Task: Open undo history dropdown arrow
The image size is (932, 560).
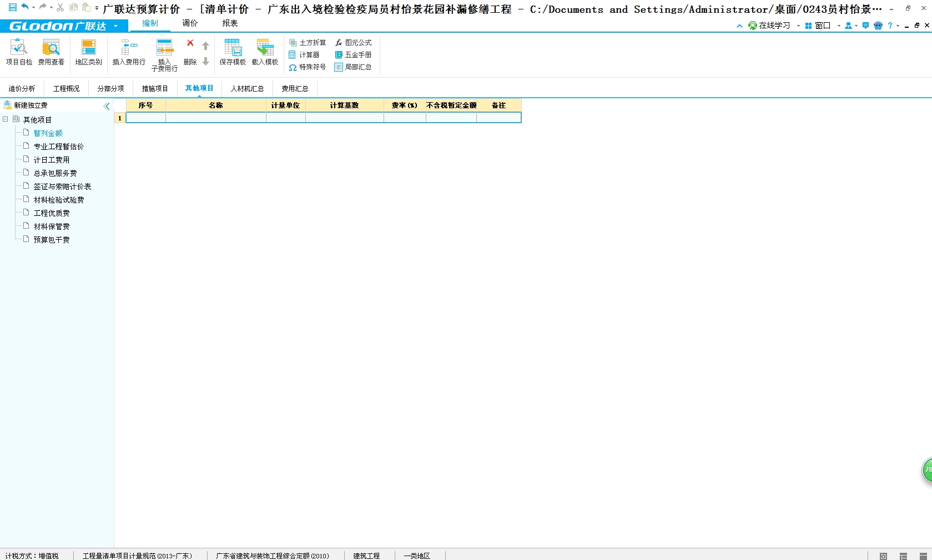Action: pos(33,8)
